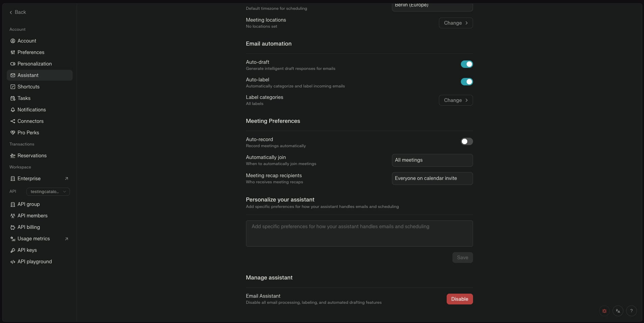
Task: Click the Pro Perks diamond icon
Action: click(x=13, y=133)
